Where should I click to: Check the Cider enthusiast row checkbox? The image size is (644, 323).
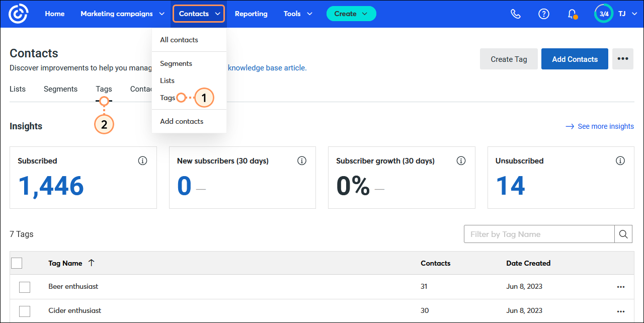click(x=24, y=310)
